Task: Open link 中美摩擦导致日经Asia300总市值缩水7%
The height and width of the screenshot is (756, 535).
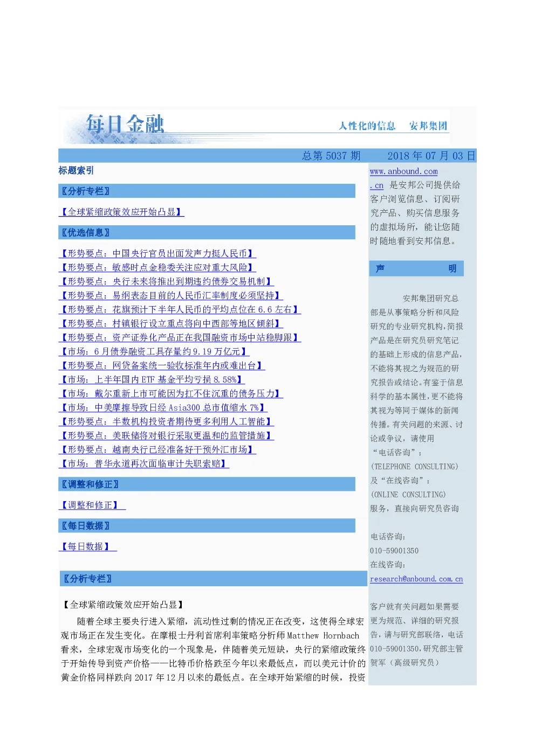Action: tap(163, 407)
